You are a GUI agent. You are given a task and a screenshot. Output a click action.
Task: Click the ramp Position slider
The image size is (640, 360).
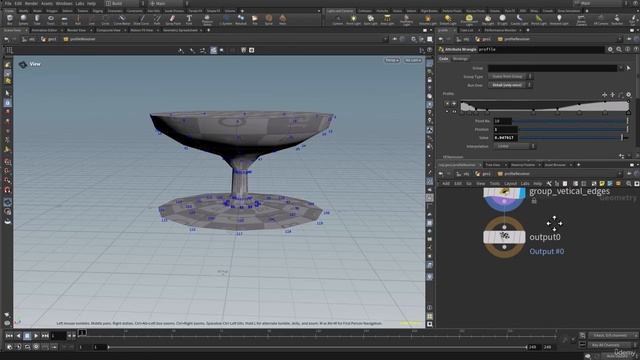(x=573, y=129)
